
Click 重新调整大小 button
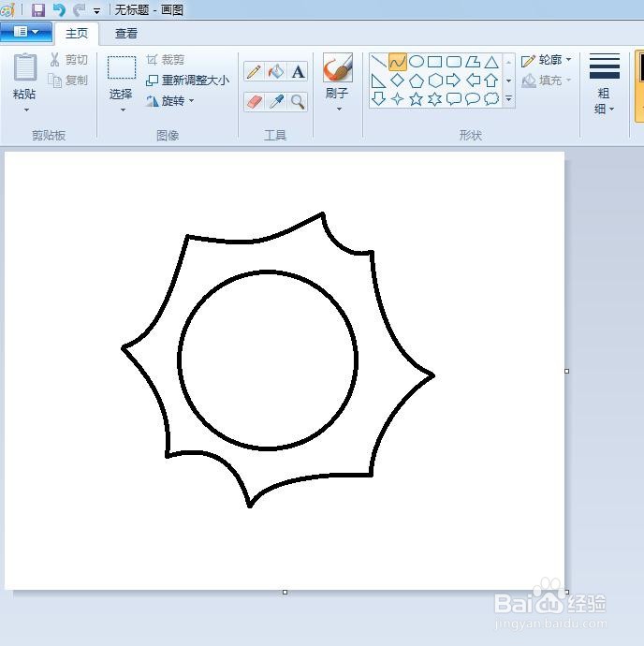[187, 81]
